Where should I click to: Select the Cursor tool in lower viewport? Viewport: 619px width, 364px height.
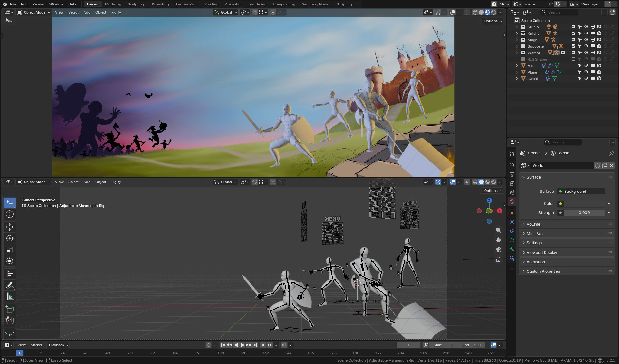(9, 214)
